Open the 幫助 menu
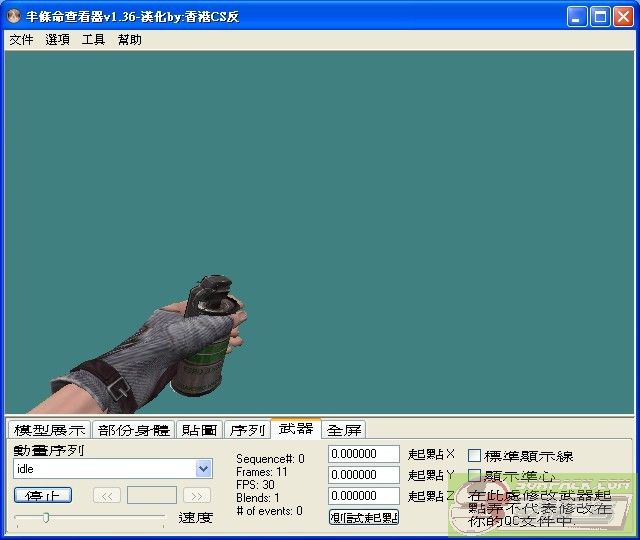 (x=129, y=40)
